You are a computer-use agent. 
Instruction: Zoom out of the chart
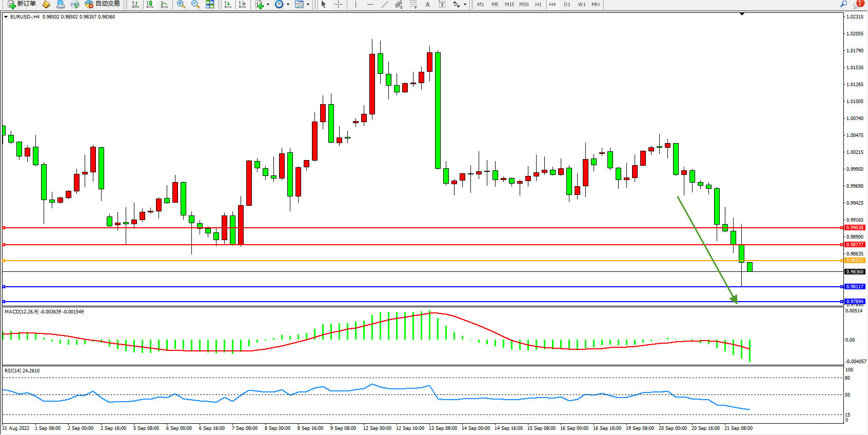195,4
